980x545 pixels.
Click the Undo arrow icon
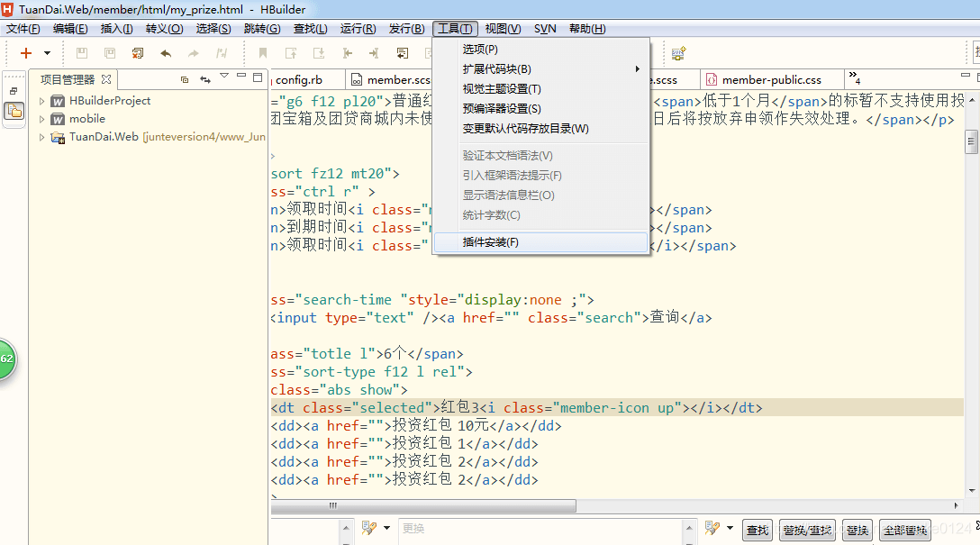166,53
